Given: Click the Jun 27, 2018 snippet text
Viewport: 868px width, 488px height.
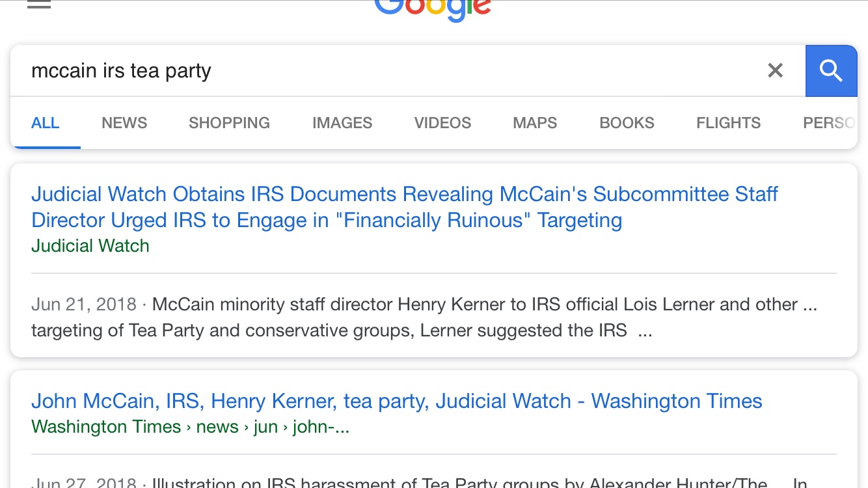Looking at the screenshot, I should [420, 482].
